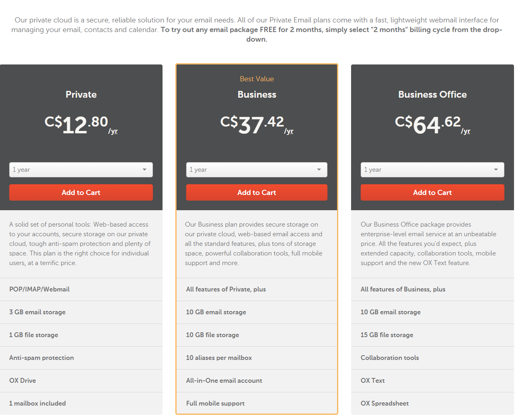This screenshot has width=516, height=420.
Task: Click the Full mobile support feature row
Action: coord(215,403)
